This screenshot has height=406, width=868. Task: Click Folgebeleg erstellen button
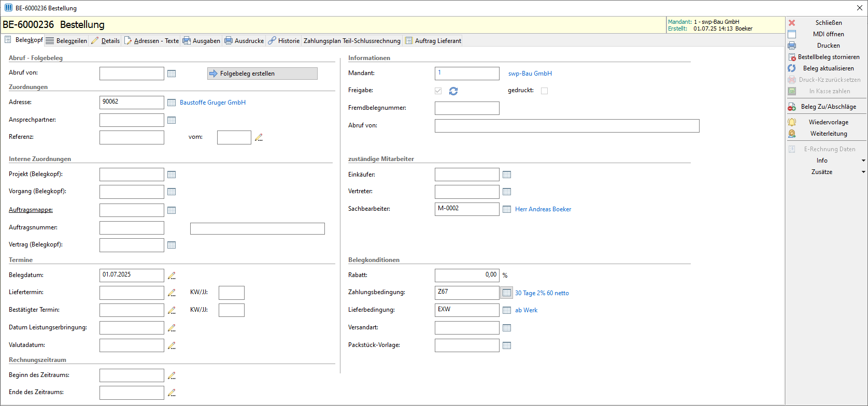(x=262, y=74)
